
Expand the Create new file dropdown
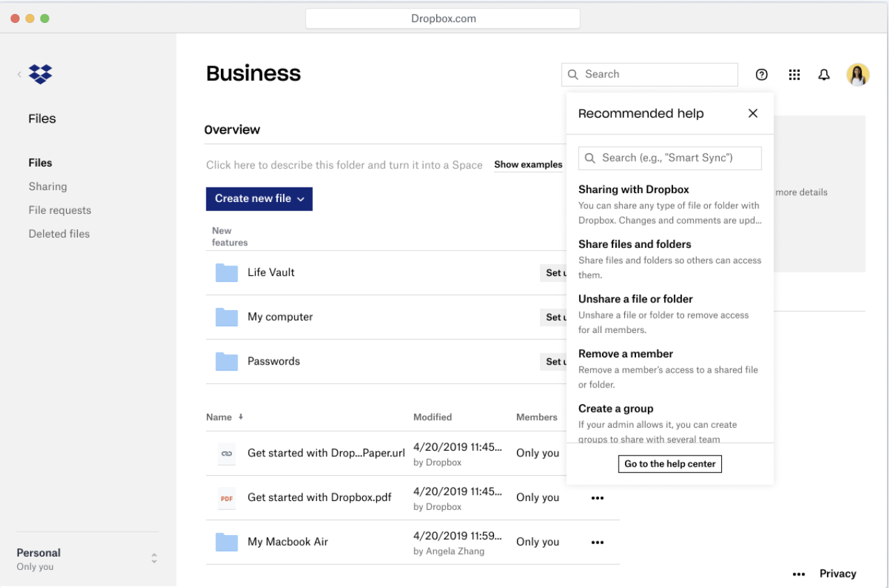[259, 199]
